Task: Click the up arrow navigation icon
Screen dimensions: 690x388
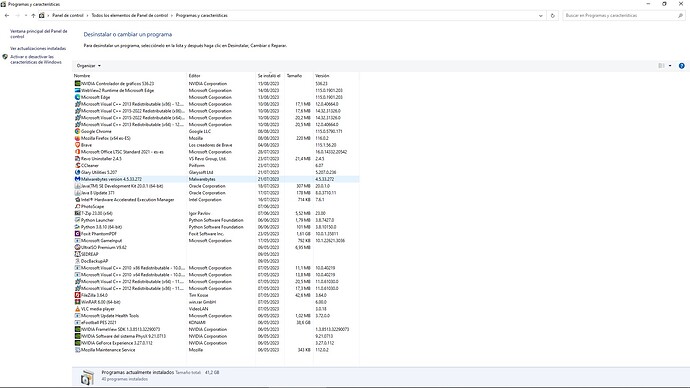Action: (x=33, y=15)
